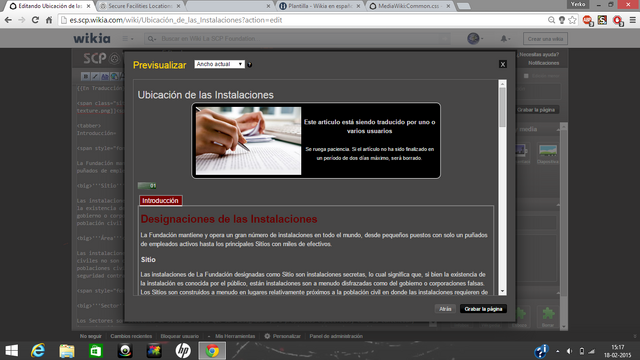Click the Designaciones de las Instalaciones heading
This screenshot has width=640, height=360.
(229, 219)
